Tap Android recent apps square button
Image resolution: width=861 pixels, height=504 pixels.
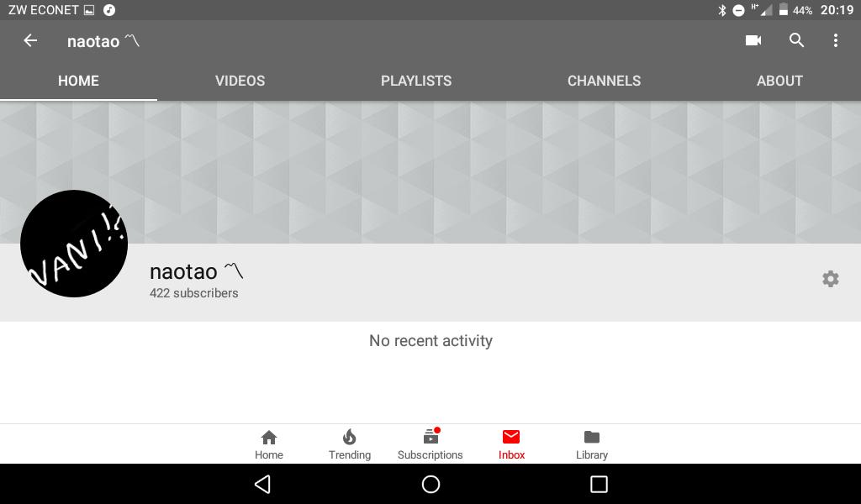(x=599, y=484)
